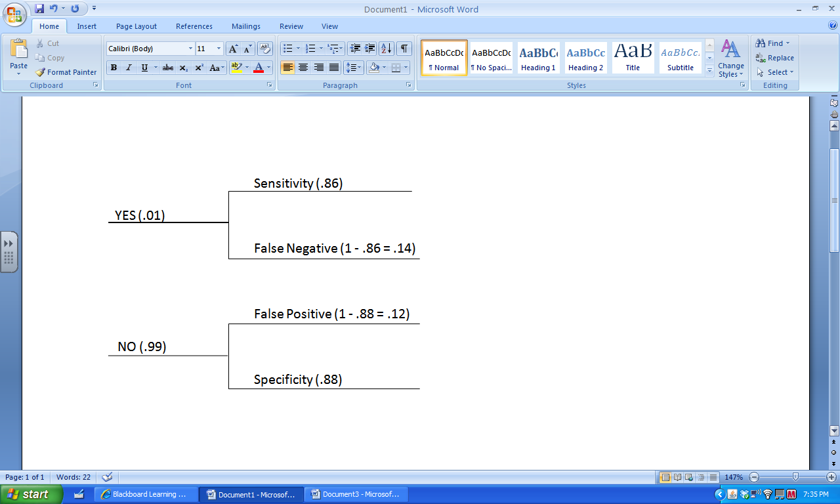This screenshot has height=504, width=840.
Task: Clear all text formatting
Action: coord(265,49)
